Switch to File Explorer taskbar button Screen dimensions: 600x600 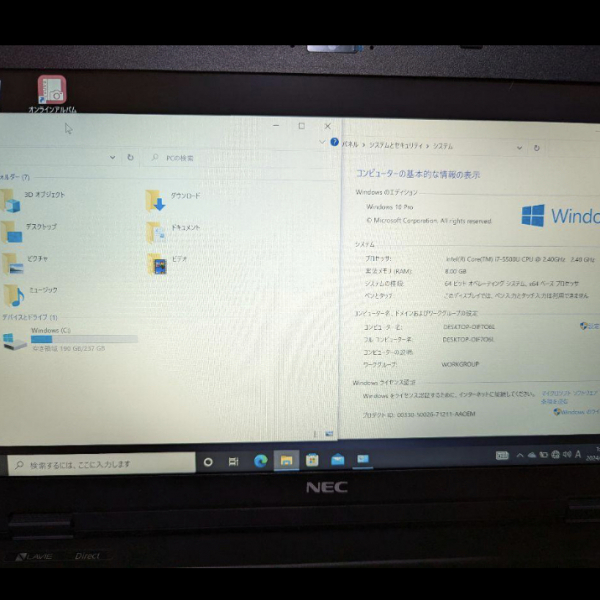pos(286,460)
